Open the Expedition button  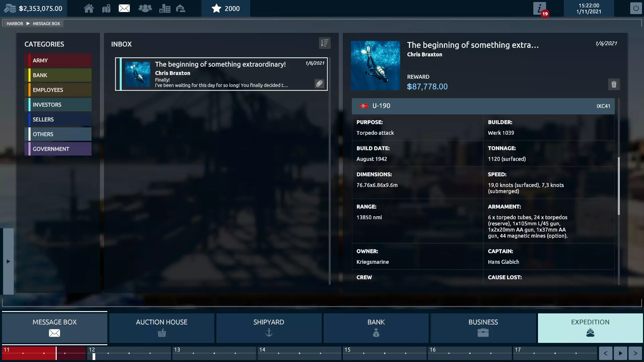point(590,327)
